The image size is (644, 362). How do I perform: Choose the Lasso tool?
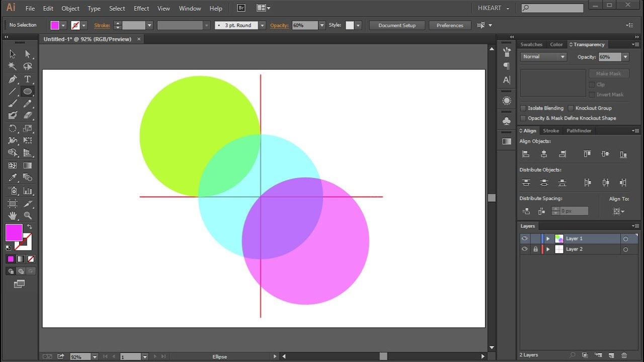[28, 66]
